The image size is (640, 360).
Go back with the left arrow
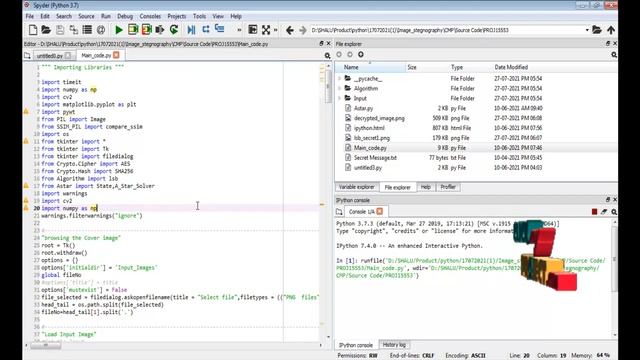[289, 30]
